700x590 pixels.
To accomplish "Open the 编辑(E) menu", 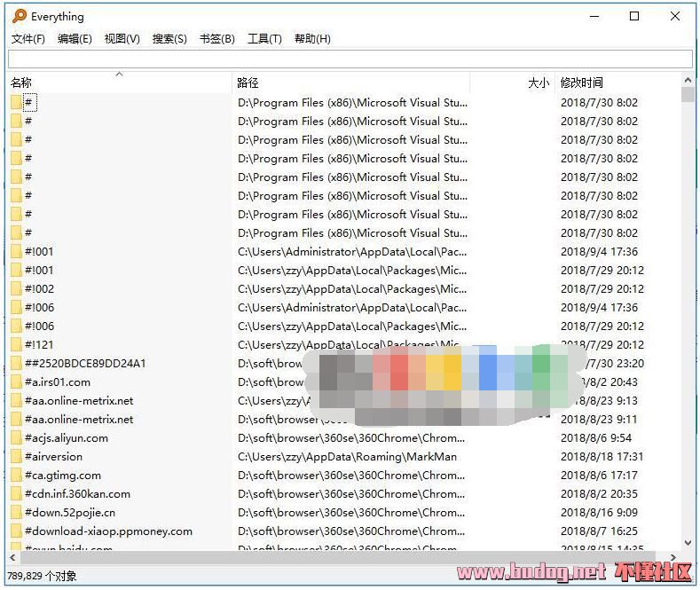I will tap(75, 39).
